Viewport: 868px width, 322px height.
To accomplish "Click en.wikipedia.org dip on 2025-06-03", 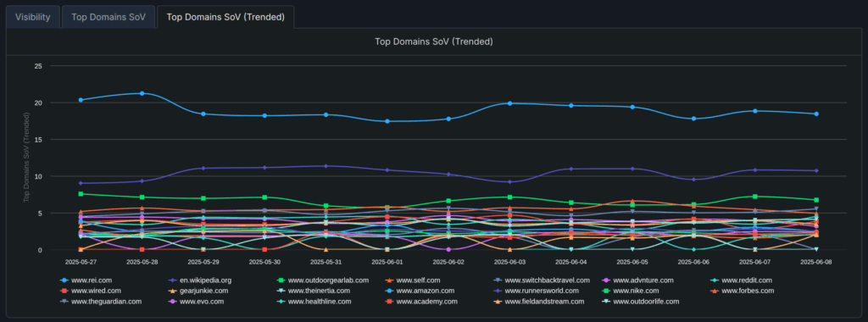I will 509,182.
